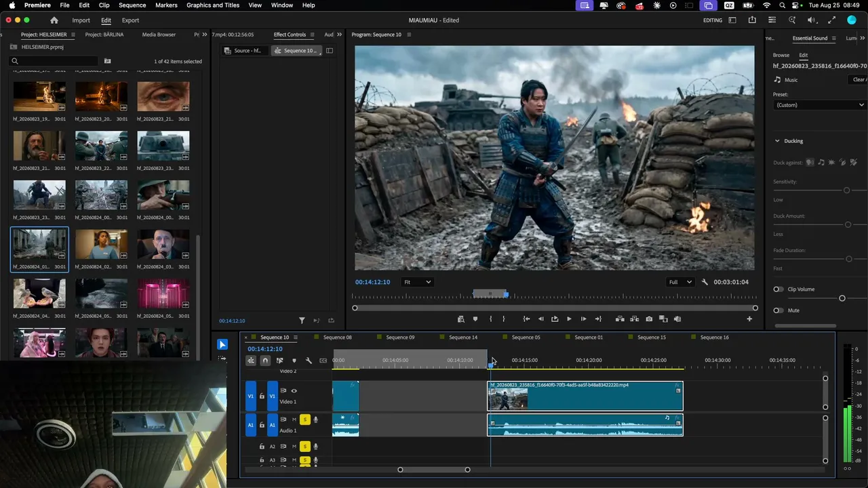Open the filter icon in Source panel
The height and width of the screenshot is (488, 868).
coord(302,321)
